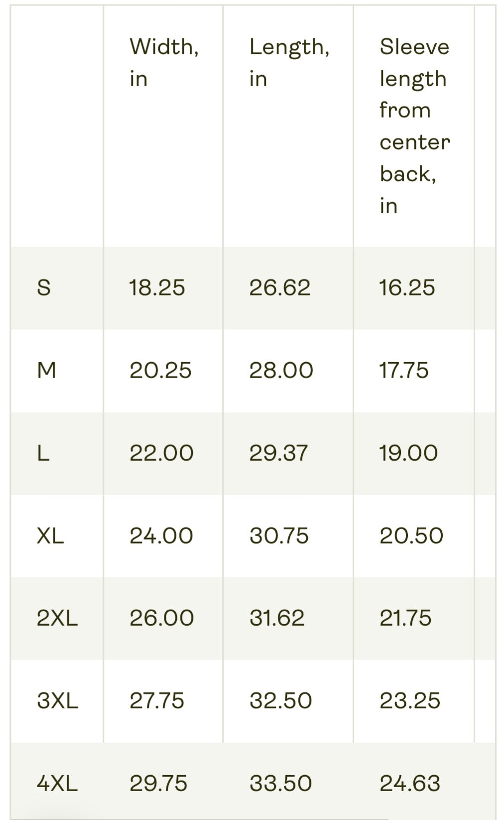The width and height of the screenshot is (504, 820).
Task: Click the 33.50 length value for 4XL
Action: click(280, 784)
